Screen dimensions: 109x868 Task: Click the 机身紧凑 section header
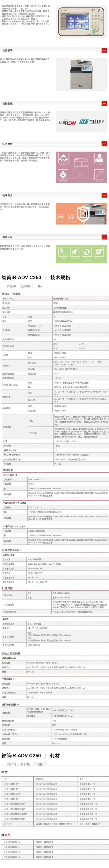tap(53, 50)
